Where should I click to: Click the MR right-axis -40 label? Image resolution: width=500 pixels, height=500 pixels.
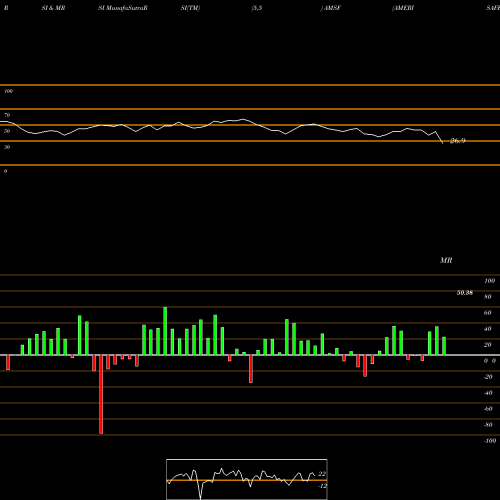click(x=488, y=393)
